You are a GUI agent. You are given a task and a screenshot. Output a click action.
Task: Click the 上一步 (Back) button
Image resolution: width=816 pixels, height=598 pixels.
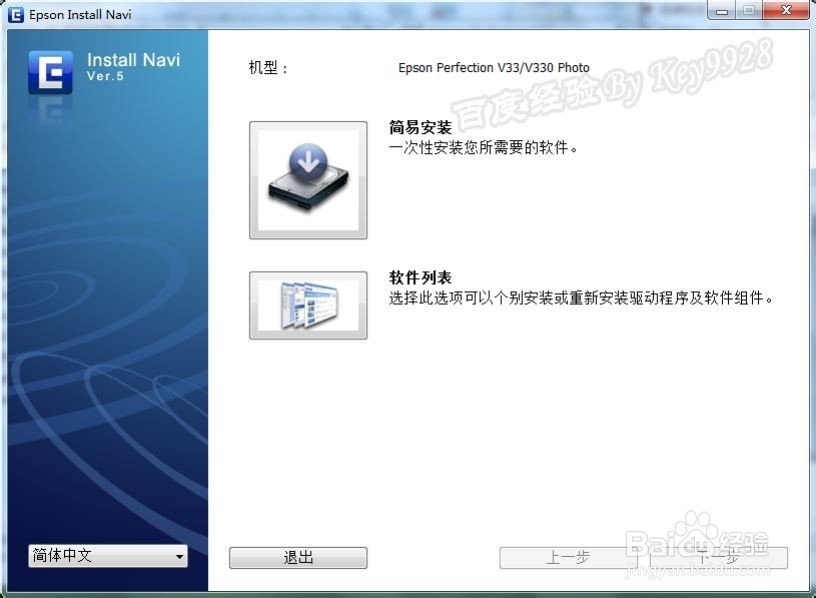click(x=568, y=558)
